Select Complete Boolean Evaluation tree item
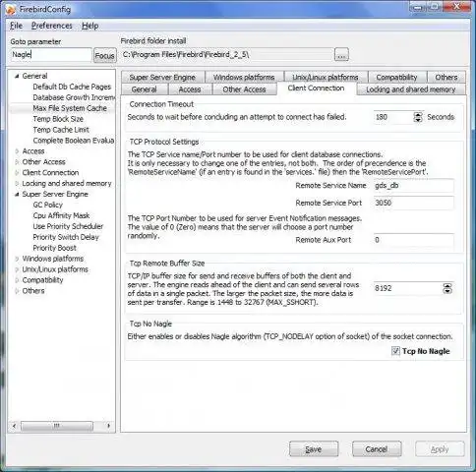Image resolution: width=476 pixels, height=472 pixels. pyautogui.click(x=74, y=141)
